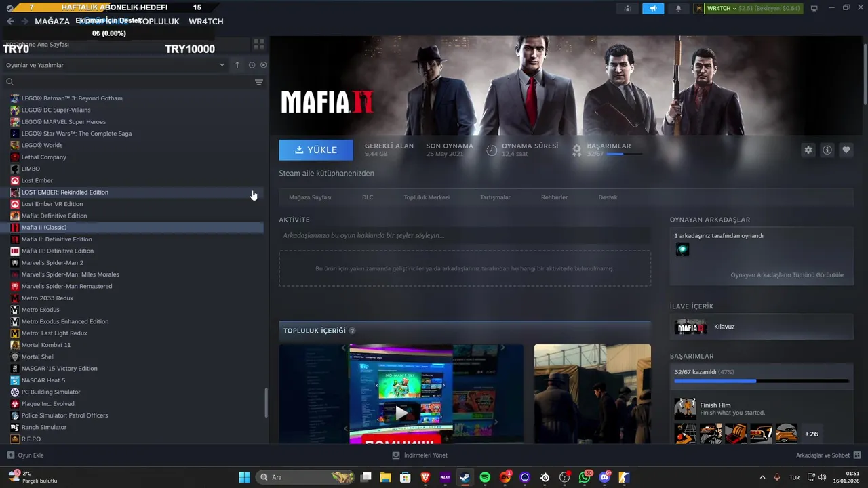Click the library search field
Image resolution: width=868 pixels, height=488 pixels.
click(129, 82)
